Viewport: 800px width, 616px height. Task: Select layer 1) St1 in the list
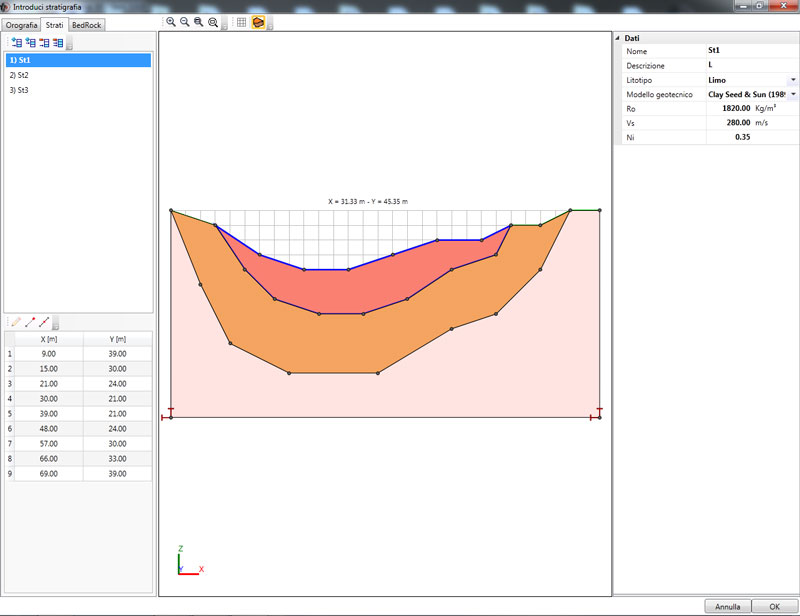(x=79, y=60)
